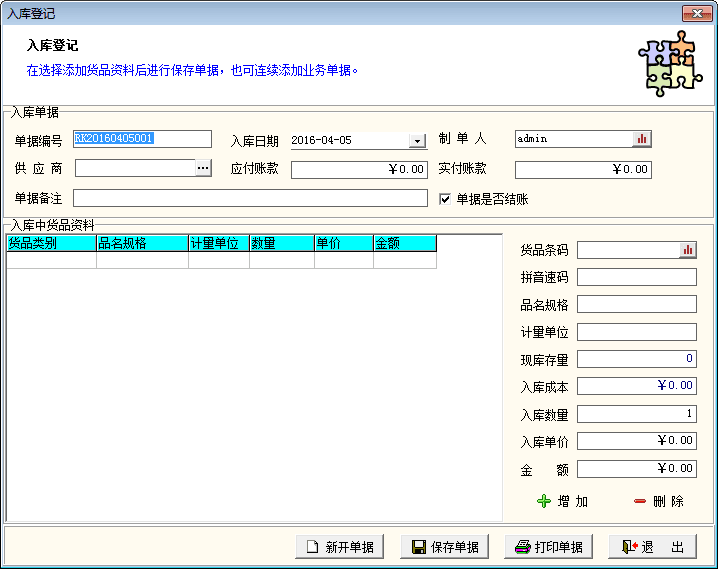Focus the 拼音速码 input field
The height and width of the screenshot is (569, 718).
click(x=636, y=277)
